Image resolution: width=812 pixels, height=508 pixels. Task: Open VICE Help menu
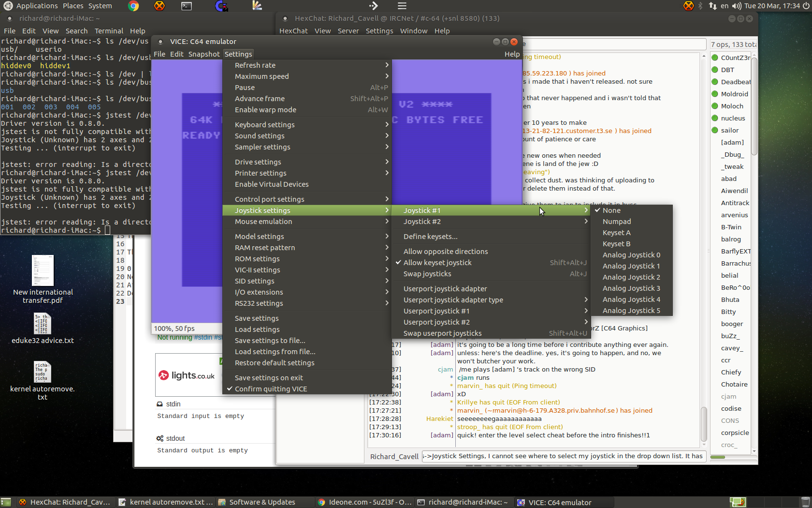512,54
